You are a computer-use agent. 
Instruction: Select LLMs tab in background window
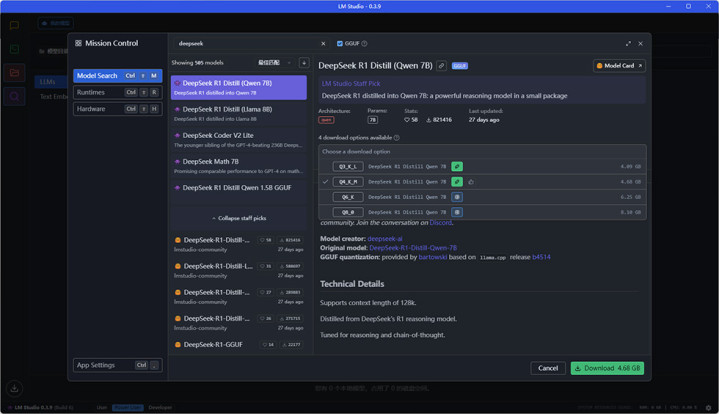(x=50, y=82)
